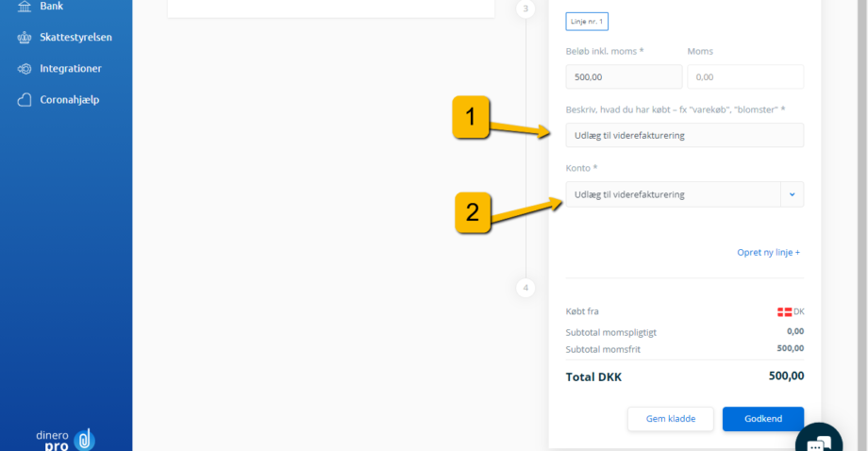Select the Linje nr. 1 tab
Screen dimensions: 868x451
coord(587,22)
